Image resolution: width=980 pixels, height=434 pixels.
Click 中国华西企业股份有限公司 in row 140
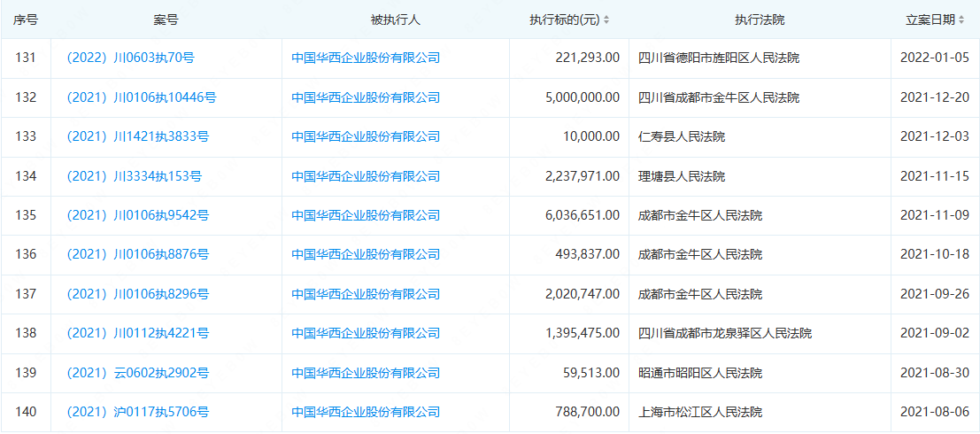point(366,412)
